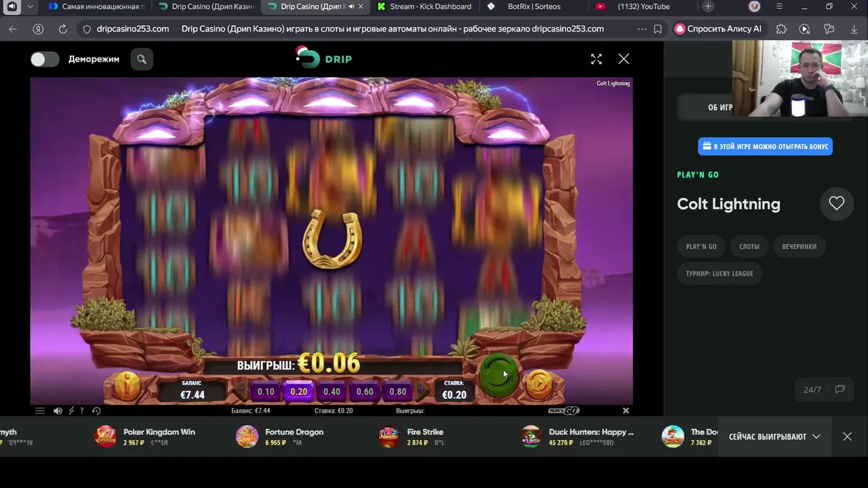Viewport: 868px width, 488px height.
Task: Go back with the browser arrow
Action: pos(13,29)
